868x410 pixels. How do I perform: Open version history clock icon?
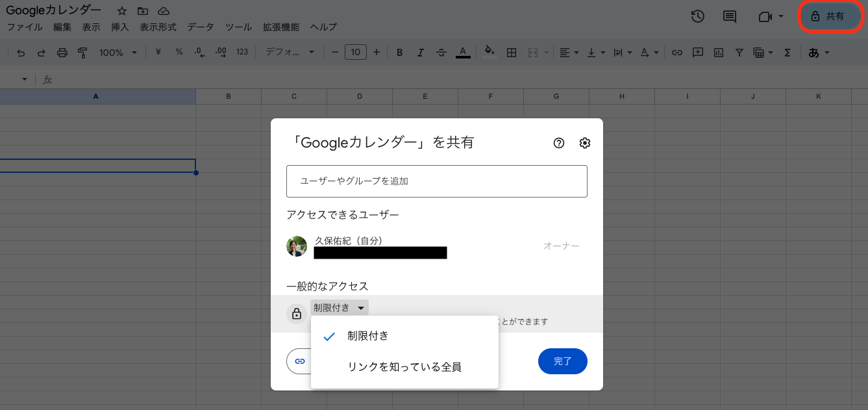coord(698,17)
